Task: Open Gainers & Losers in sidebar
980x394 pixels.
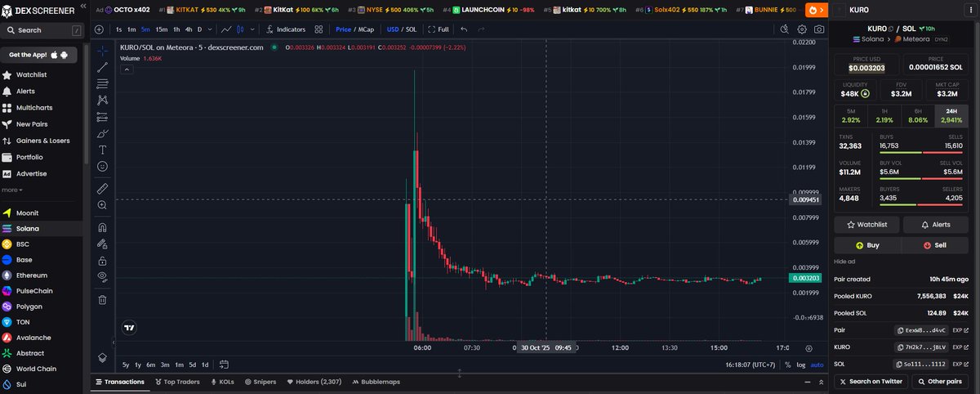Action: (x=42, y=141)
